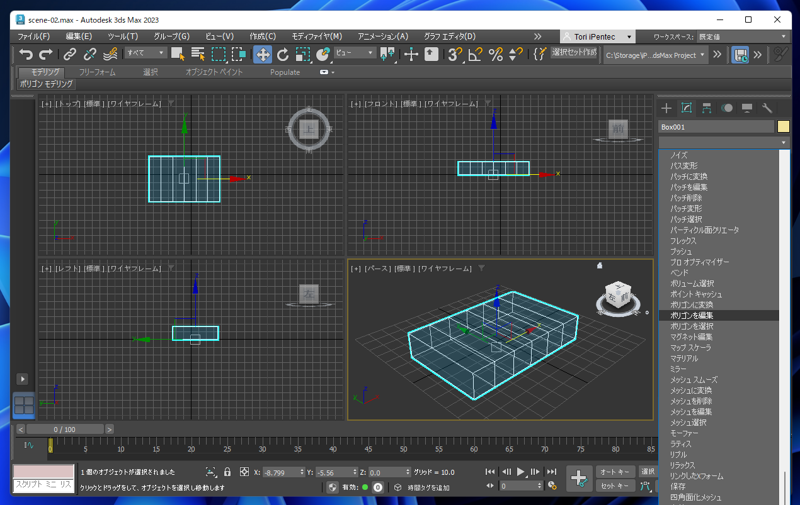Toggle the 3D Snaps button
Image resolution: width=800 pixels, height=505 pixels.
[454, 54]
